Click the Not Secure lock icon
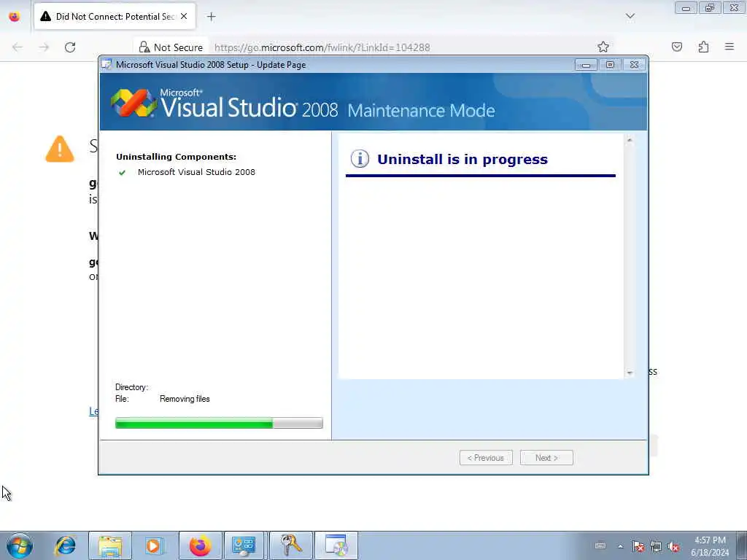Screen dimensions: 747x560 pos(144,47)
